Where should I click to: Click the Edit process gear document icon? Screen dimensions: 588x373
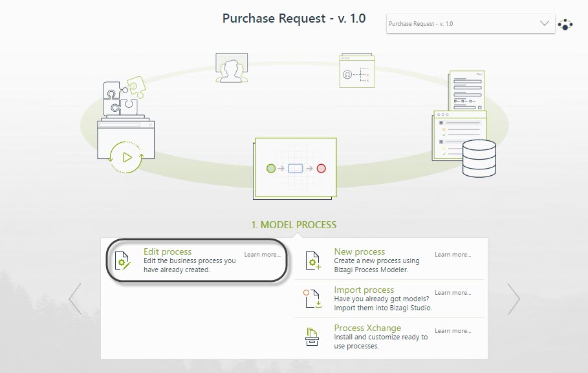122,261
